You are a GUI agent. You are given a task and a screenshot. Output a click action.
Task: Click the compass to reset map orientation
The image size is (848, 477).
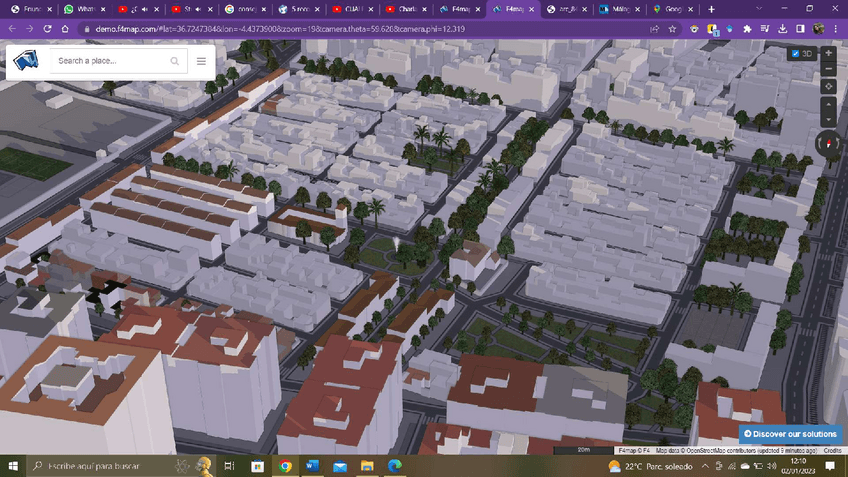(829, 144)
